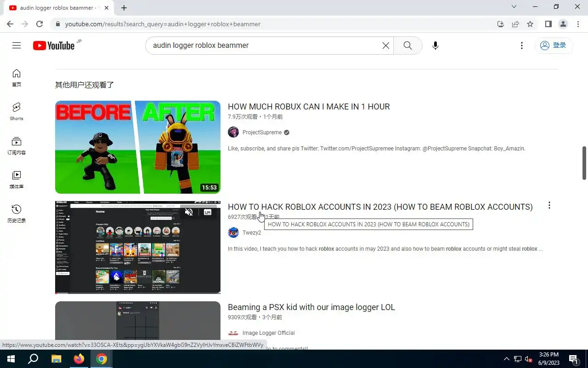Screen dimensions: 588x368
Task: Open the tab search chevron
Action: point(514,7)
